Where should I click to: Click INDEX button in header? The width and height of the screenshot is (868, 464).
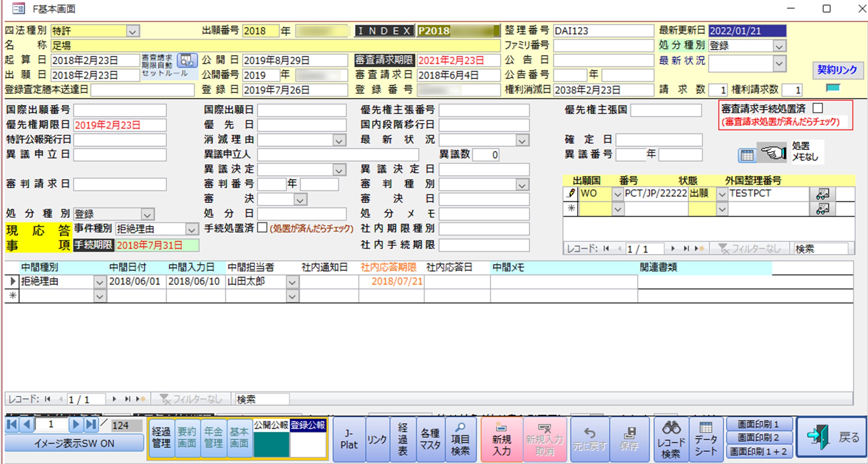[x=384, y=31]
